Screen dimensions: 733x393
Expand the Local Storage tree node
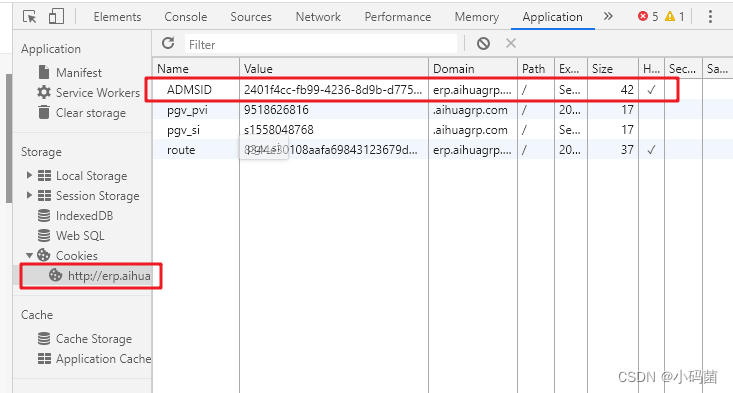point(29,175)
